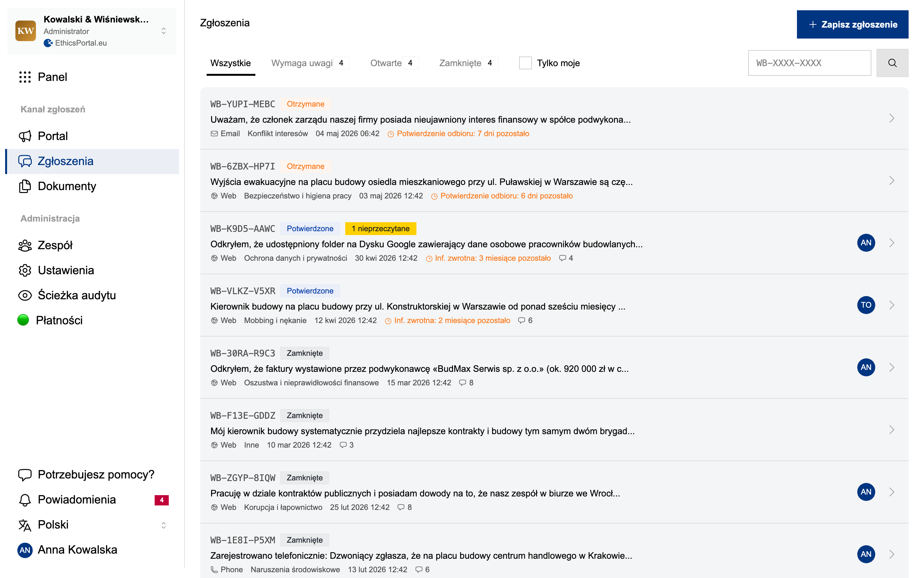Click the category 'Oszustwa i nieprawidłowości finansowe'

pyautogui.click(x=311, y=383)
